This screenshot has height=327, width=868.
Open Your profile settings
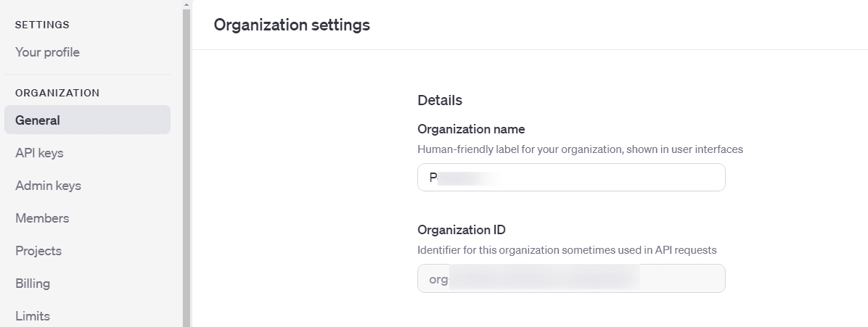click(x=47, y=52)
